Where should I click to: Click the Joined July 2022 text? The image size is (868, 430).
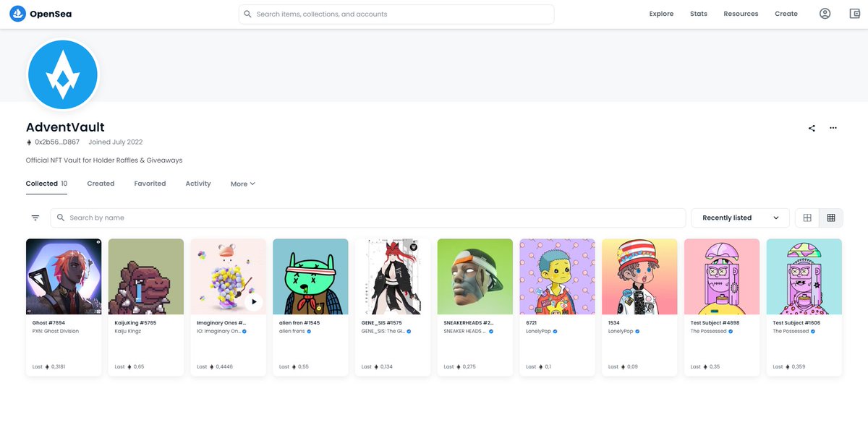coord(116,142)
